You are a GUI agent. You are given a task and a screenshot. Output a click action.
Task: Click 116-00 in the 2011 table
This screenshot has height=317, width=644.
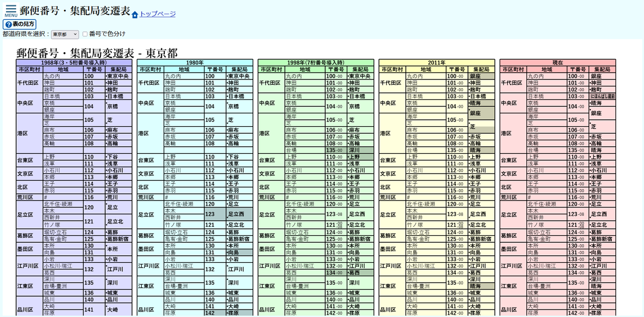(x=456, y=197)
